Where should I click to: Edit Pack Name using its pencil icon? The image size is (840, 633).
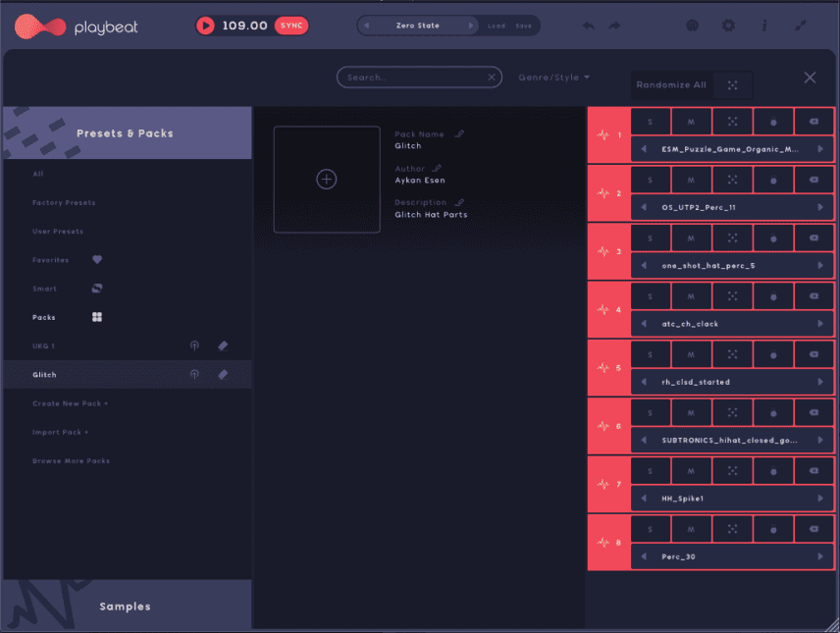point(459,133)
